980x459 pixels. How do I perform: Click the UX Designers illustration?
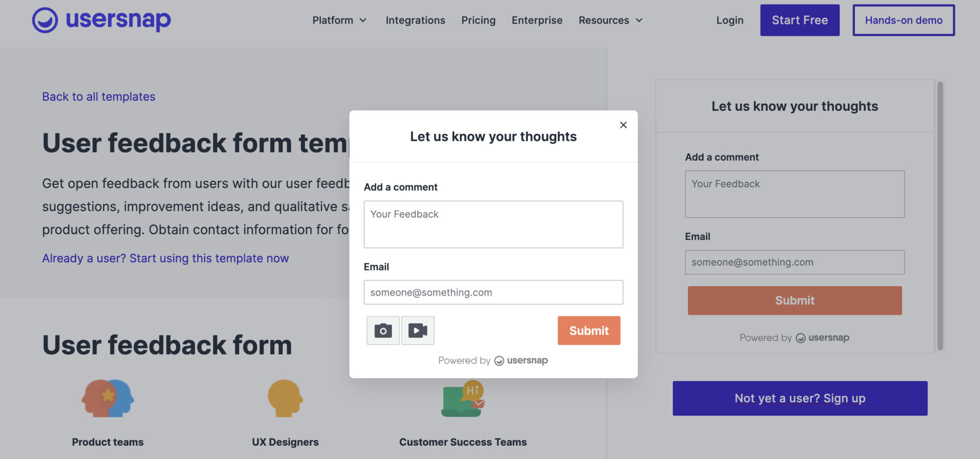[x=285, y=398]
